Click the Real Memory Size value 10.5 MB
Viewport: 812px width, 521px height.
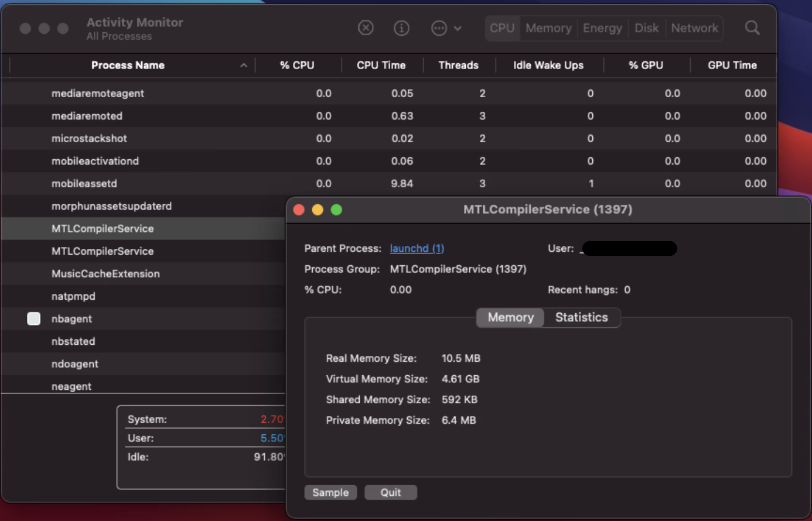[461, 358]
